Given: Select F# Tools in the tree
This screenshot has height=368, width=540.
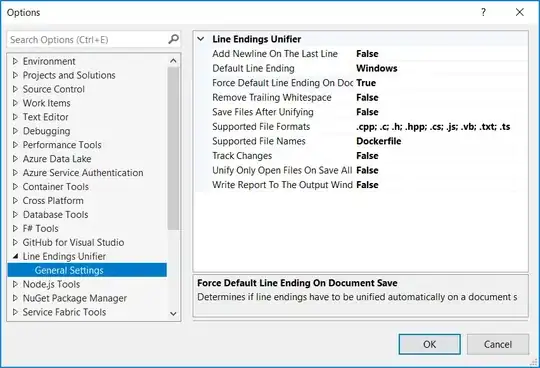Looking at the screenshot, I should pyautogui.click(x=41, y=228).
